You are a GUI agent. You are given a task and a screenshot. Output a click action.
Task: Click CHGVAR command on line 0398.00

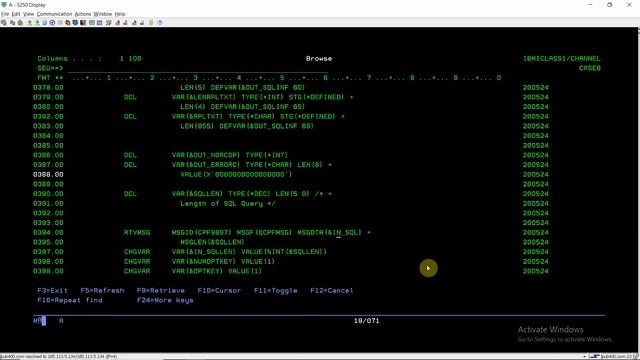pos(137,262)
